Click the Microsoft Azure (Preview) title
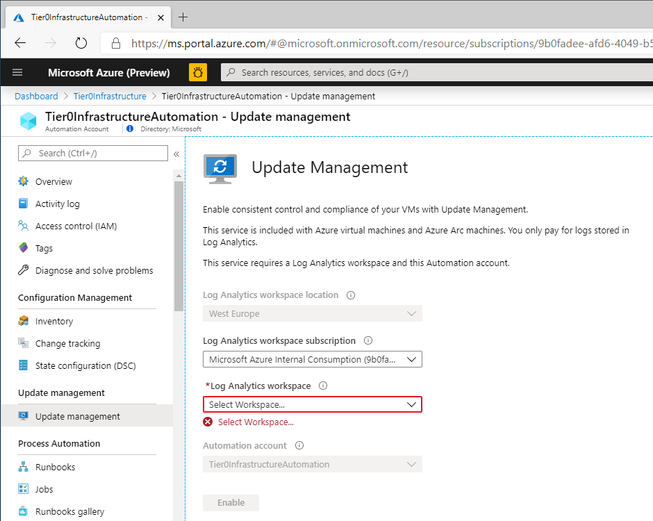This screenshot has height=521, width=653. [x=109, y=72]
